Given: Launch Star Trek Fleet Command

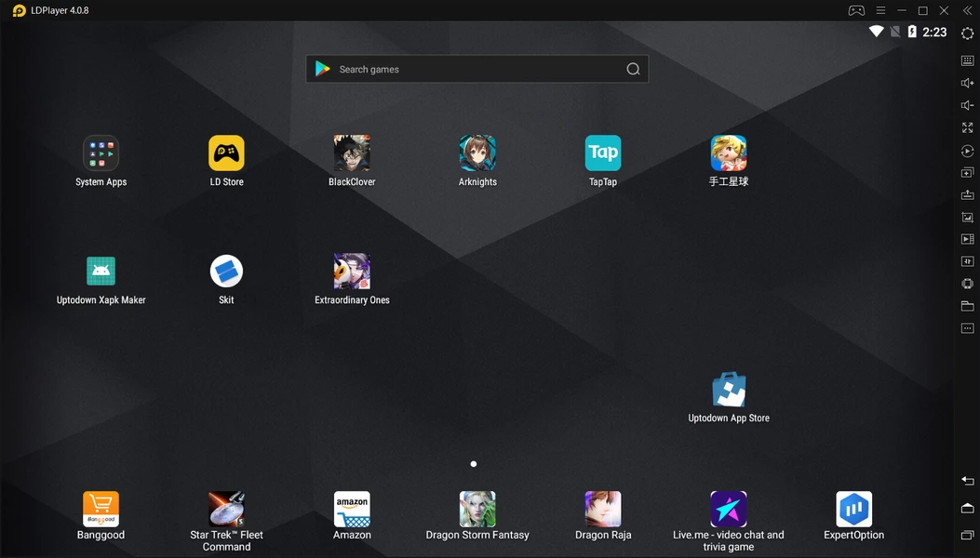Looking at the screenshot, I should tap(226, 509).
